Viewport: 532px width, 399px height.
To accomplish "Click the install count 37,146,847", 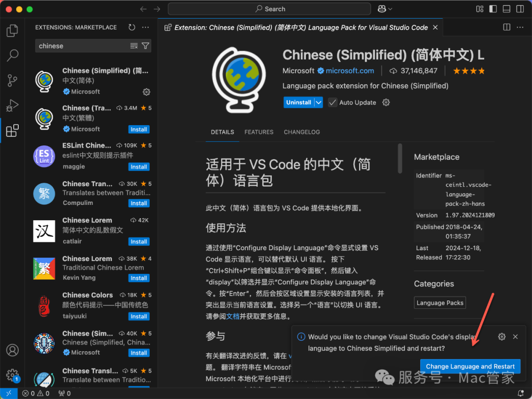I will click(x=419, y=70).
